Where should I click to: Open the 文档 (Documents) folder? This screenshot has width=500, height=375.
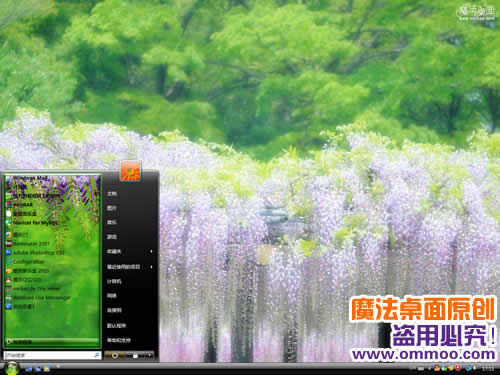pos(112,194)
